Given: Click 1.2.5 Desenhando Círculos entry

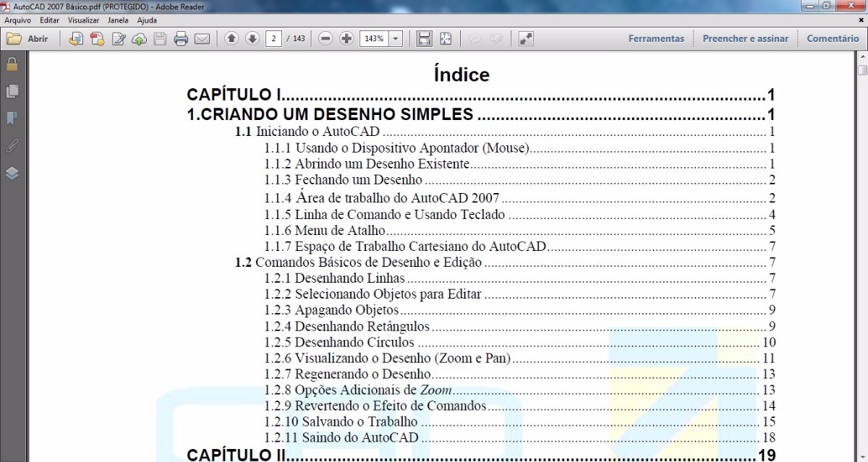Looking at the screenshot, I should click(x=520, y=343).
